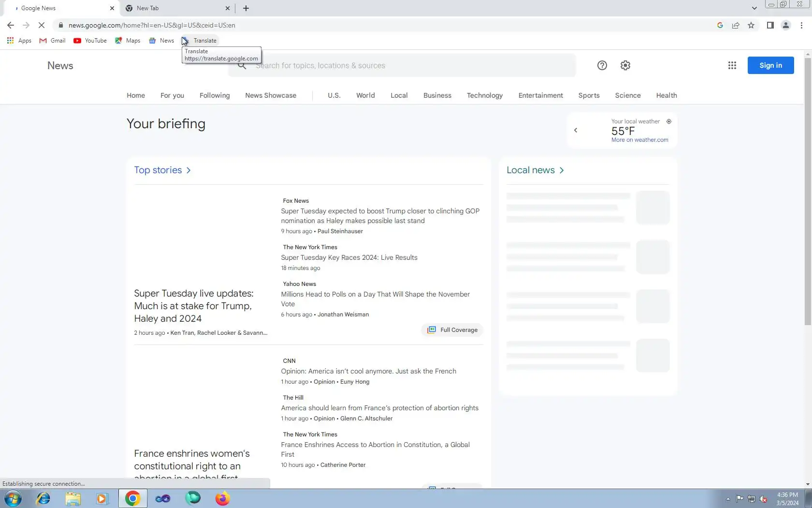Open NYT Super Tuesday Live Results
This screenshot has width=812, height=508.
pyautogui.click(x=349, y=257)
